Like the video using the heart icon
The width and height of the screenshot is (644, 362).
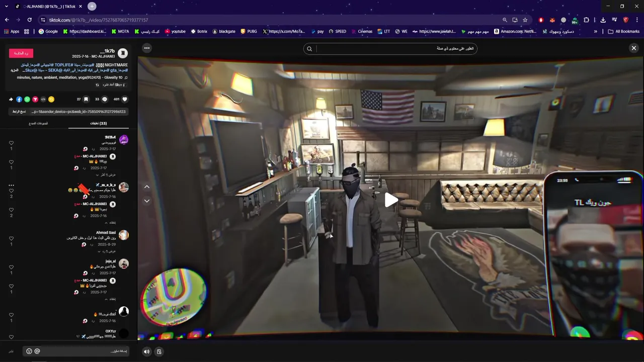[x=124, y=99]
